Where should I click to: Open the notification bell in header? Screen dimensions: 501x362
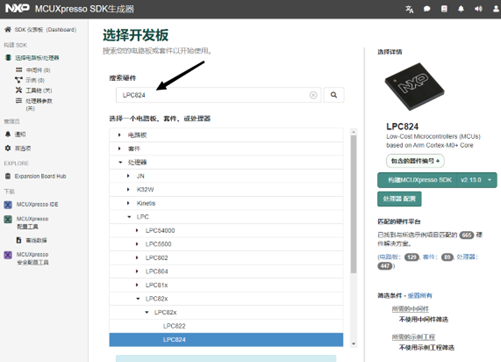click(461, 9)
